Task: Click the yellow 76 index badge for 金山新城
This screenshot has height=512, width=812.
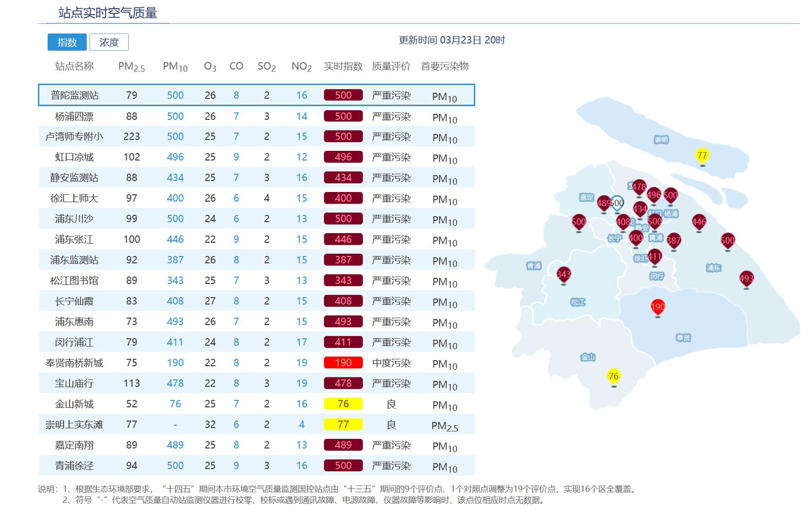Action: pos(343,404)
